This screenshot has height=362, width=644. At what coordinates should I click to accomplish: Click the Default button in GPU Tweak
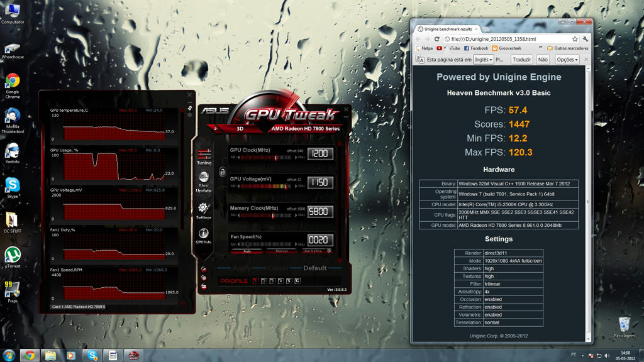click(314, 268)
